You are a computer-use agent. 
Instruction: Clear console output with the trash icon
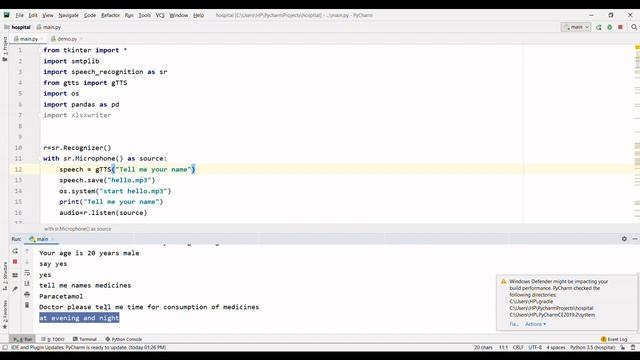click(27, 305)
